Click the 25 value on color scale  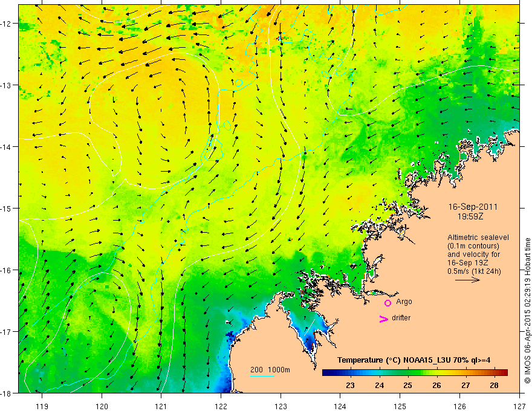tap(408, 385)
